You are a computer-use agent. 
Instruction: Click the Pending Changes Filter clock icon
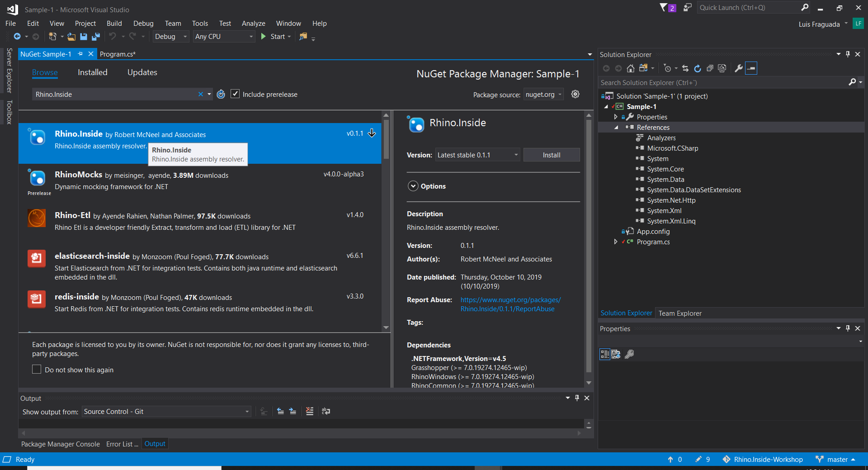coord(667,68)
